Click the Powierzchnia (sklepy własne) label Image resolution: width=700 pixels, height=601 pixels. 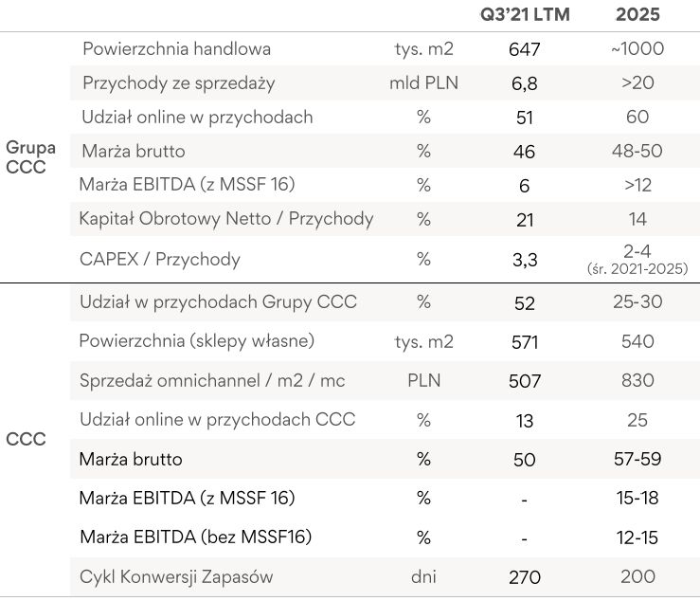click(197, 340)
